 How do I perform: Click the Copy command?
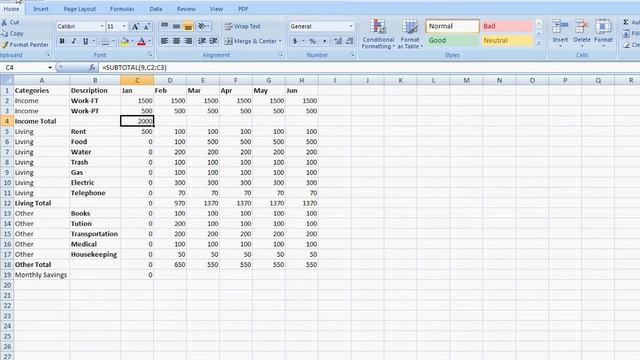(x=12, y=33)
